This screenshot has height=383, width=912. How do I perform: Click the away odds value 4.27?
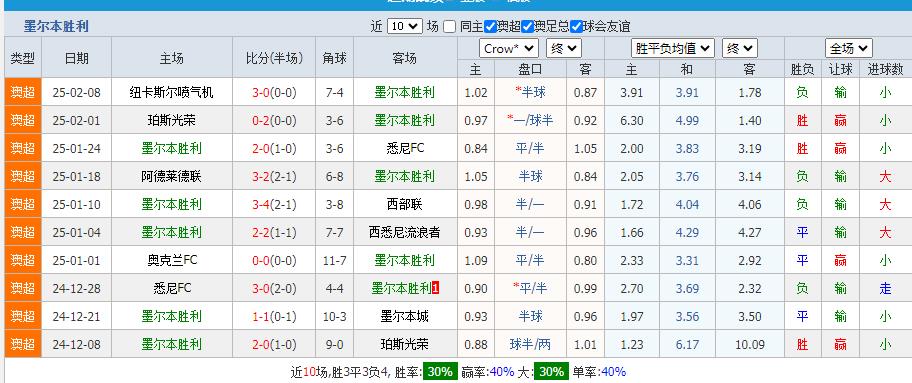749,232
